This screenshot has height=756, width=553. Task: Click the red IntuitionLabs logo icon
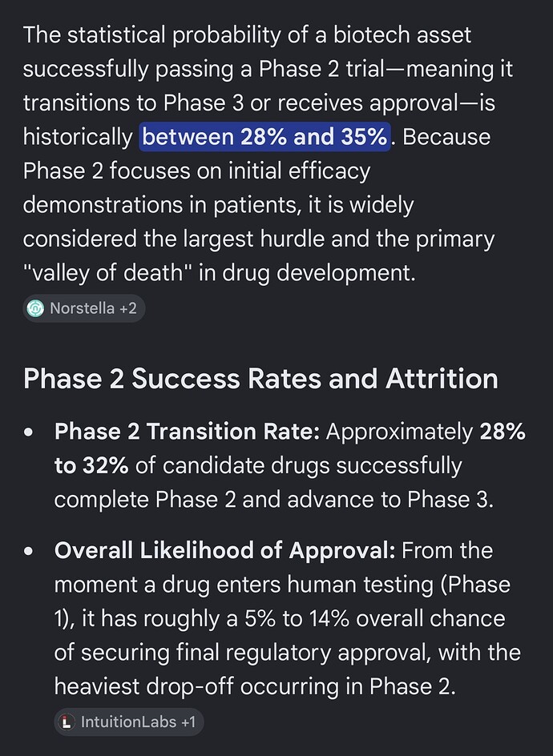(x=67, y=722)
